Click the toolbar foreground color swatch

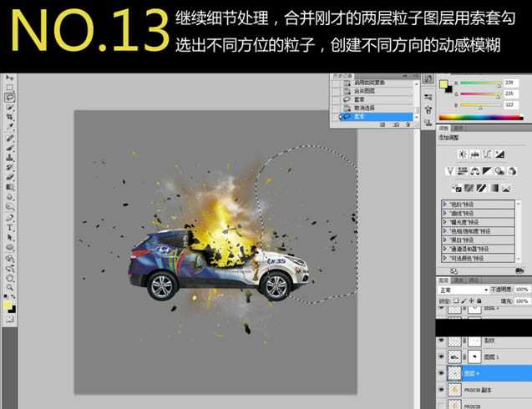pos(8,305)
